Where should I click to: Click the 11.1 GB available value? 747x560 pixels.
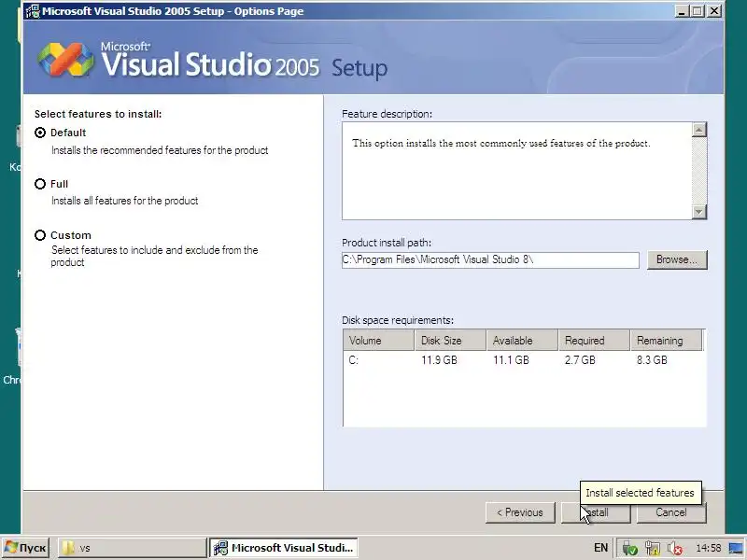pyautogui.click(x=511, y=360)
